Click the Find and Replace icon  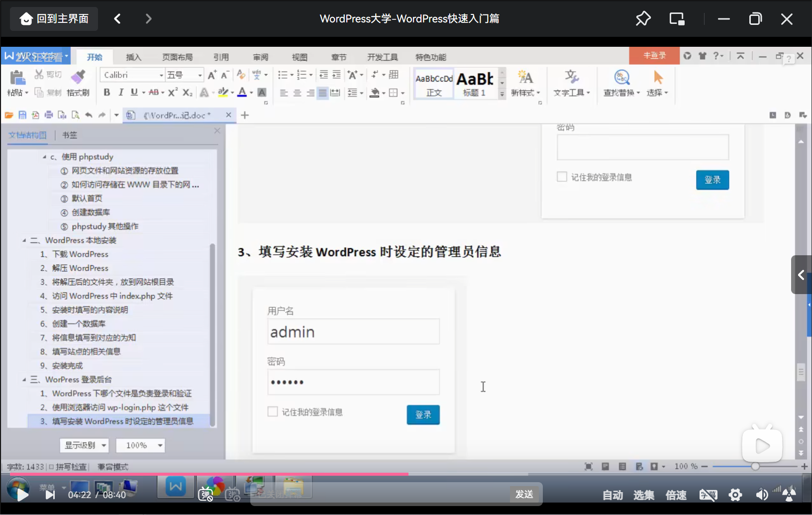(622, 77)
